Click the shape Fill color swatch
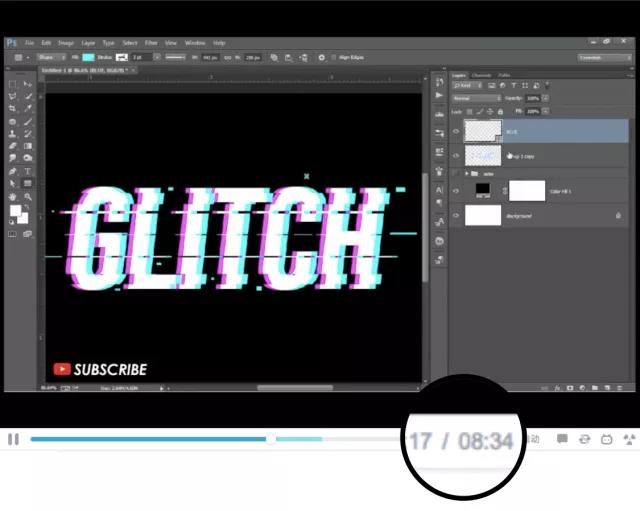 coord(88,58)
